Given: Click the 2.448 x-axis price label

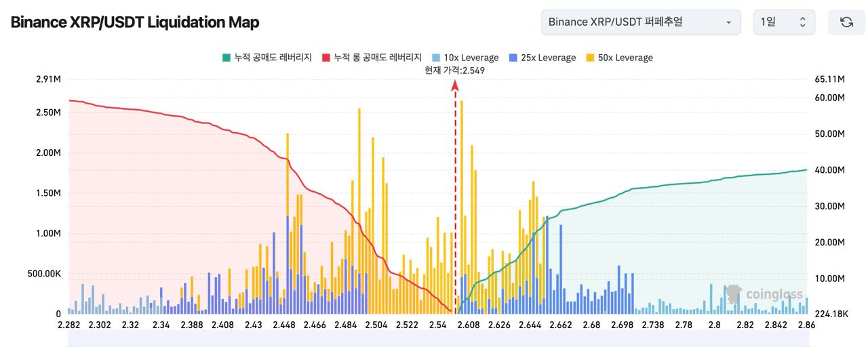Looking at the screenshot, I should pos(284,325).
